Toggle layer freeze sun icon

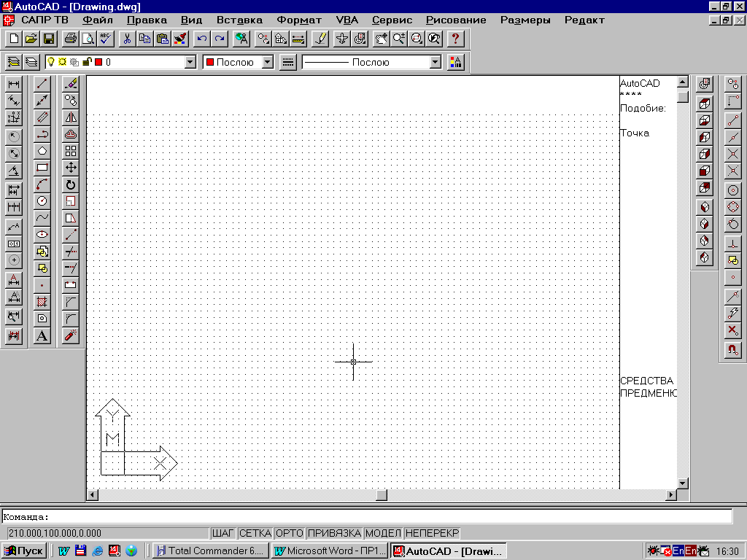pyautogui.click(x=63, y=62)
